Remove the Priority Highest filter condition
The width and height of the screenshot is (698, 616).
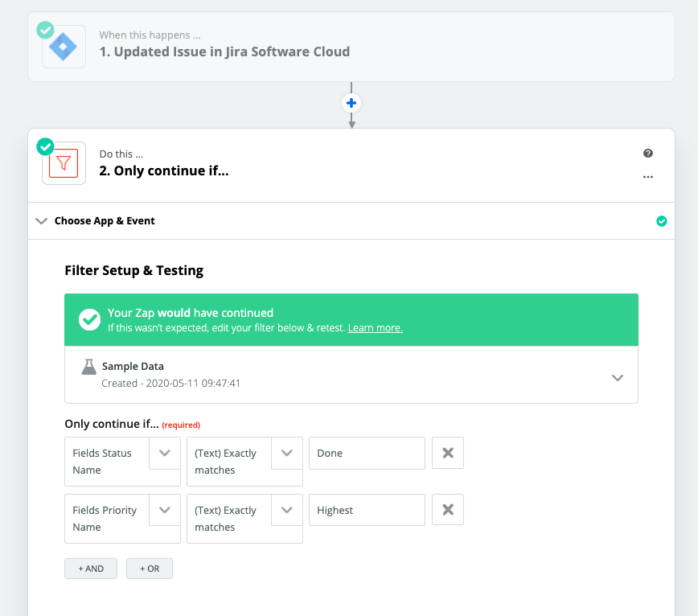click(447, 510)
